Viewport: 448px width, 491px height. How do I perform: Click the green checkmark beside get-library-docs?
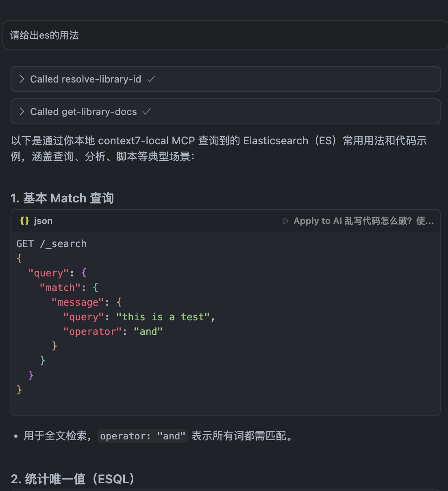point(146,111)
